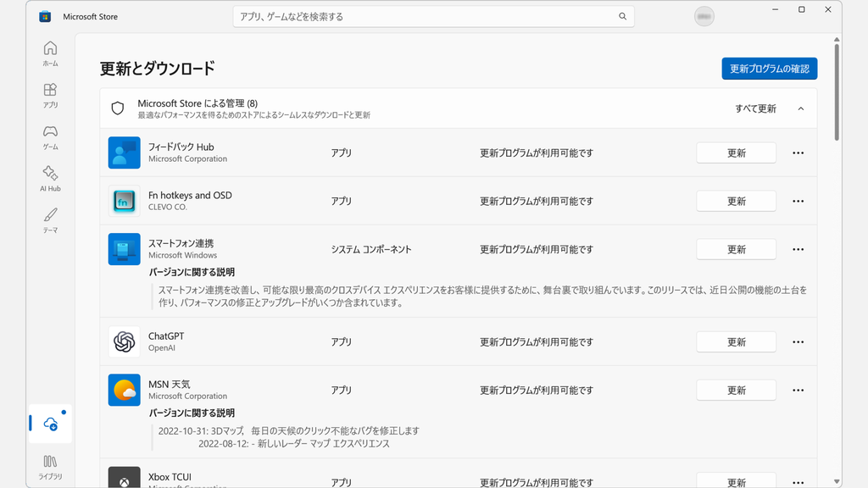Open more options for MSN 天気
The image size is (868, 488).
point(798,390)
